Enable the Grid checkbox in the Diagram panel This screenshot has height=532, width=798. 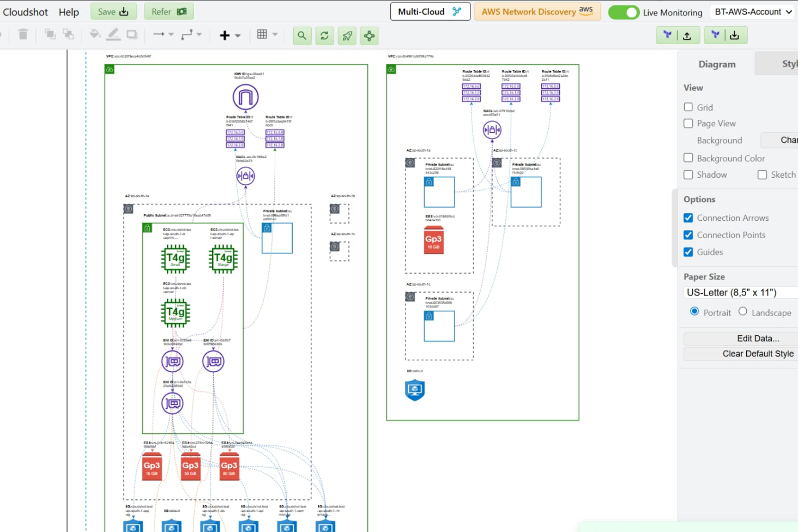(x=688, y=107)
